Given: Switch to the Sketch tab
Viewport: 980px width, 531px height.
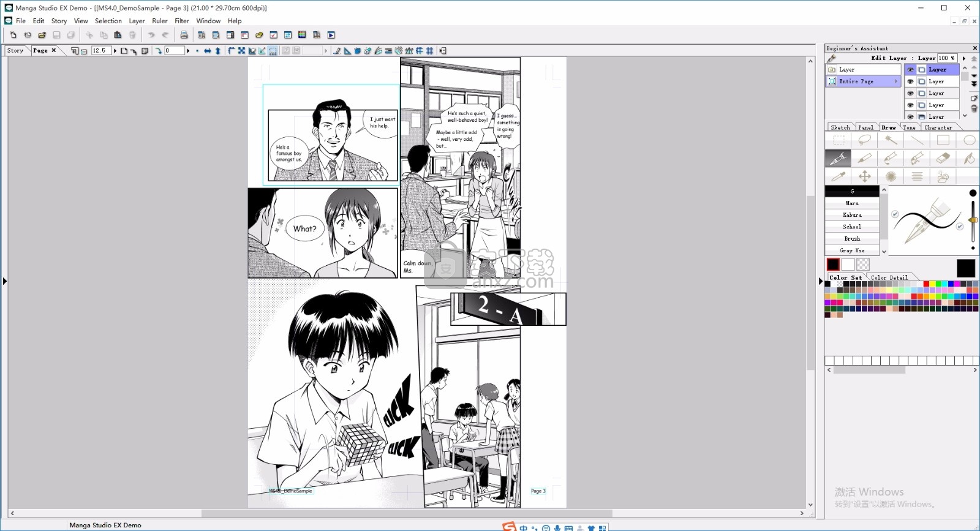Looking at the screenshot, I should coord(840,127).
